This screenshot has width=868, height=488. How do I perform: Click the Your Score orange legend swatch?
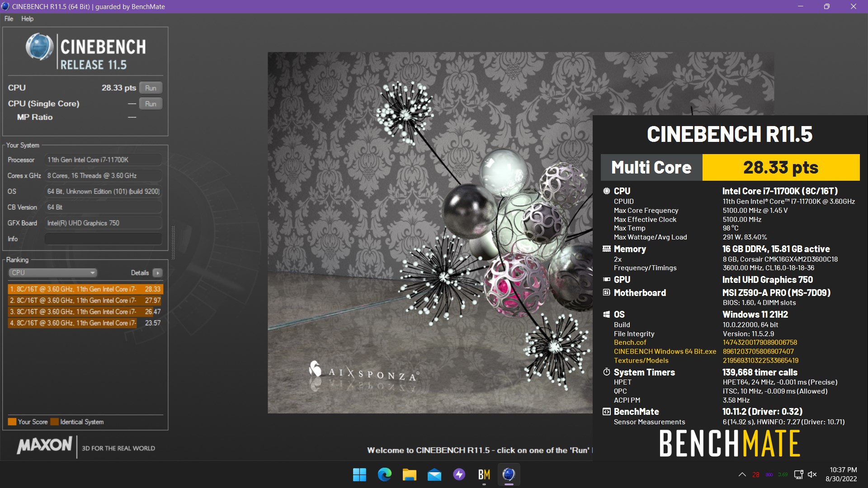[x=12, y=422]
